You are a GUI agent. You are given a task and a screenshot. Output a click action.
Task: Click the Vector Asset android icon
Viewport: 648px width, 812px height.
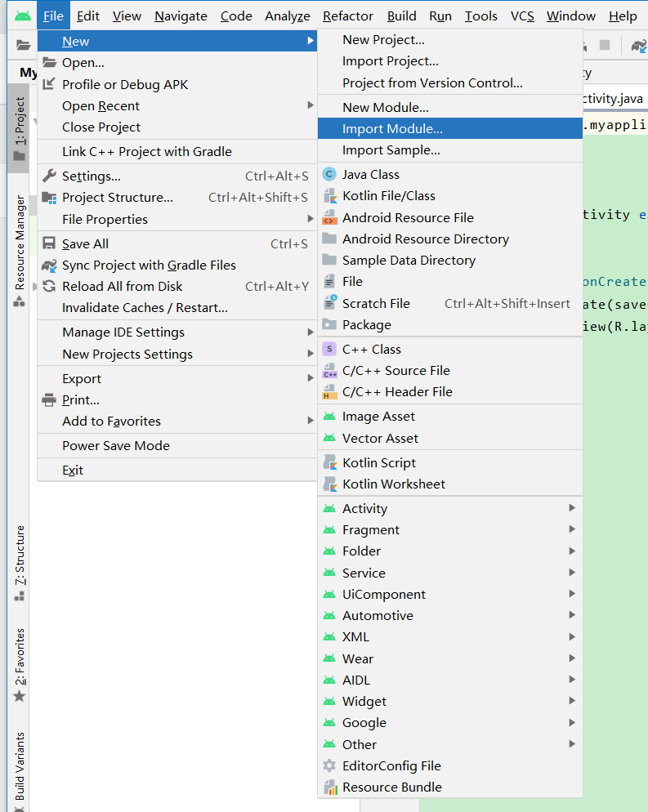(x=329, y=438)
